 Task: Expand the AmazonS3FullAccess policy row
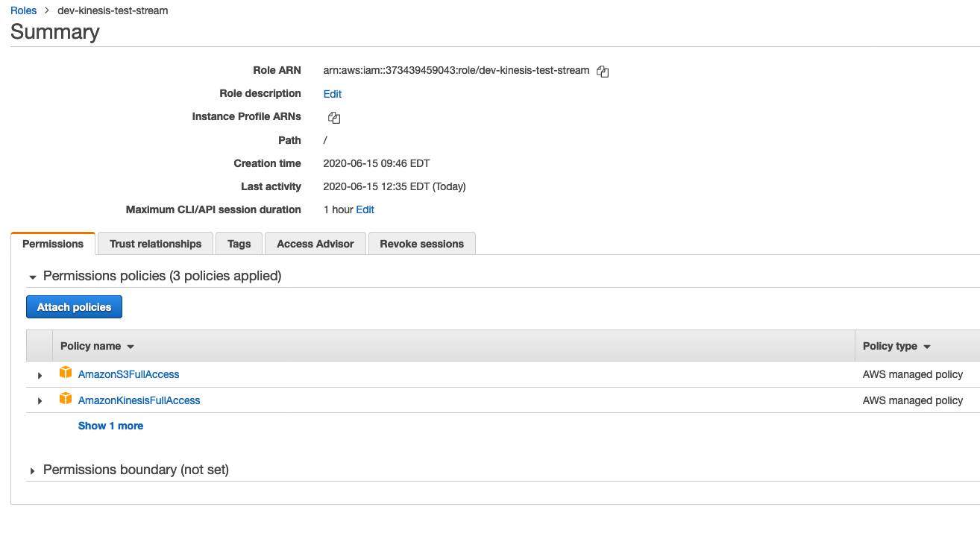click(x=39, y=375)
